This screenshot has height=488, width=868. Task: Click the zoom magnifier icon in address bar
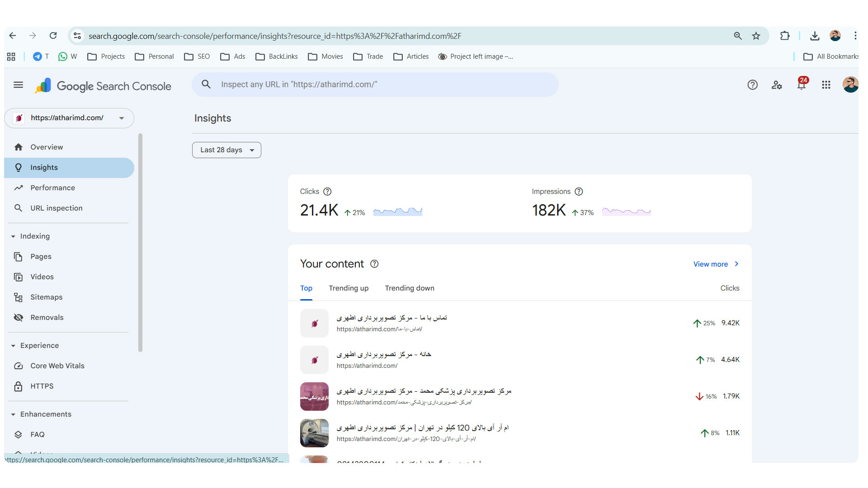click(x=738, y=36)
